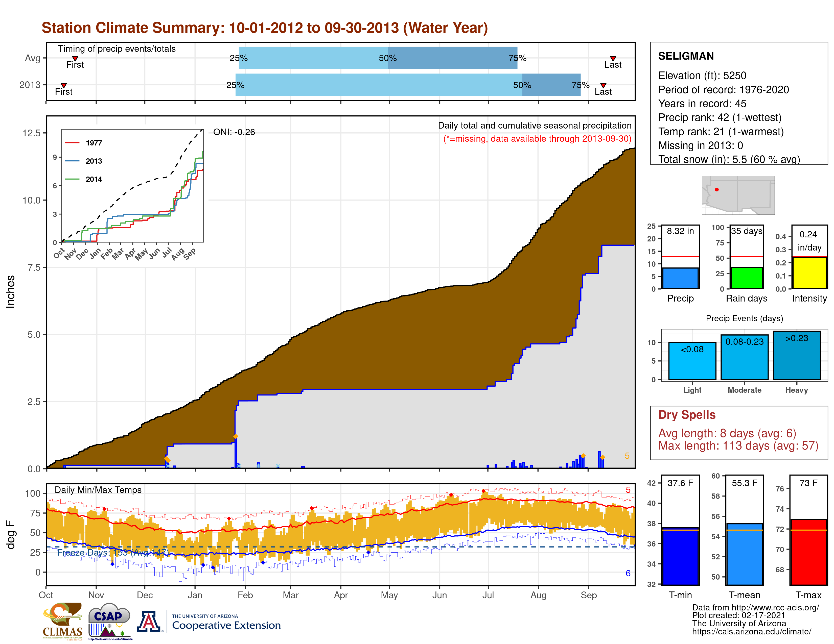
Task: Click the 73 F T-max value
Action: [x=808, y=483]
